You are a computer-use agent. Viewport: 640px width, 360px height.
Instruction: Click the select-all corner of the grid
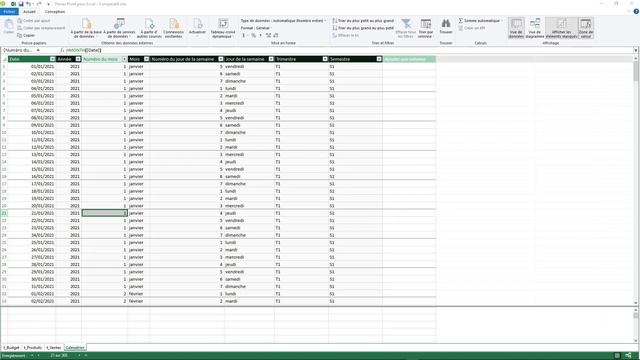pos(4,59)
